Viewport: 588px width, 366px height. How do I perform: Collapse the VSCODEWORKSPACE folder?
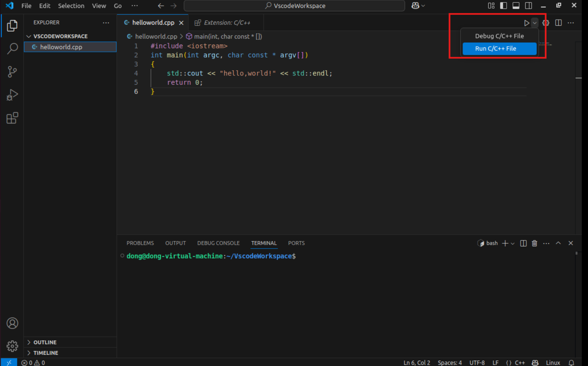pos(29,36)
